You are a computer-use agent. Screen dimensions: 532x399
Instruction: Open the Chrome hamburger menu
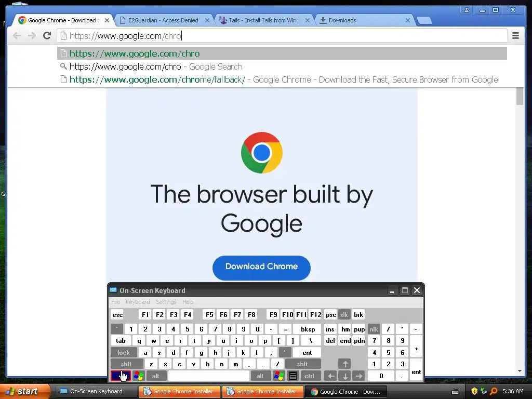515,36
